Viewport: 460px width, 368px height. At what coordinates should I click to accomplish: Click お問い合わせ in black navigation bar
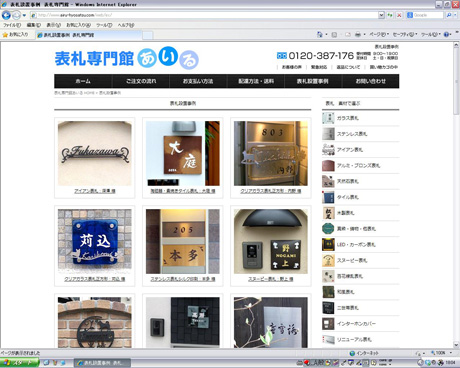point(370,81)
